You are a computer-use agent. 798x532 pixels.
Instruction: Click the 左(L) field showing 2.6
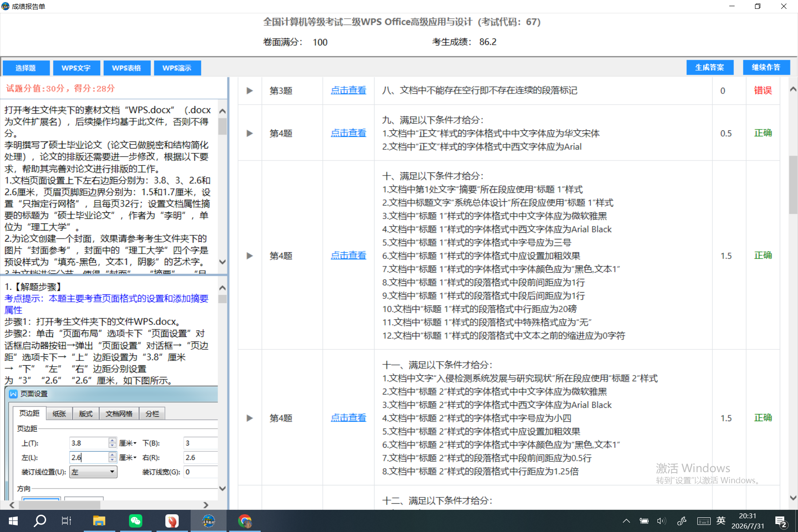coord(89,458)
